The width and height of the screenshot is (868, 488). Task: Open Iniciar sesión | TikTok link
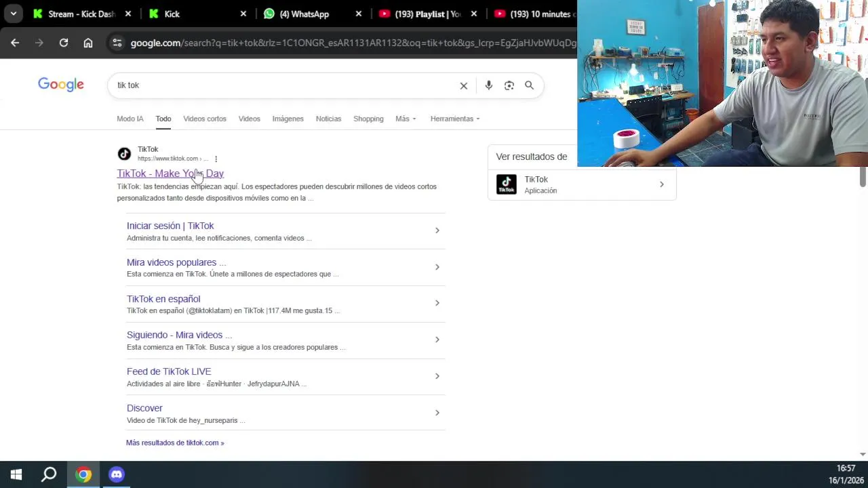[170, 226]
